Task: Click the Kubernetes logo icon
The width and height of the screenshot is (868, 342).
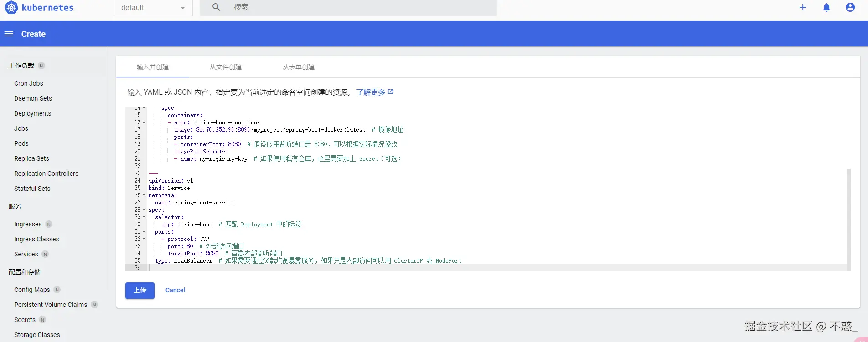Action: 11,7
